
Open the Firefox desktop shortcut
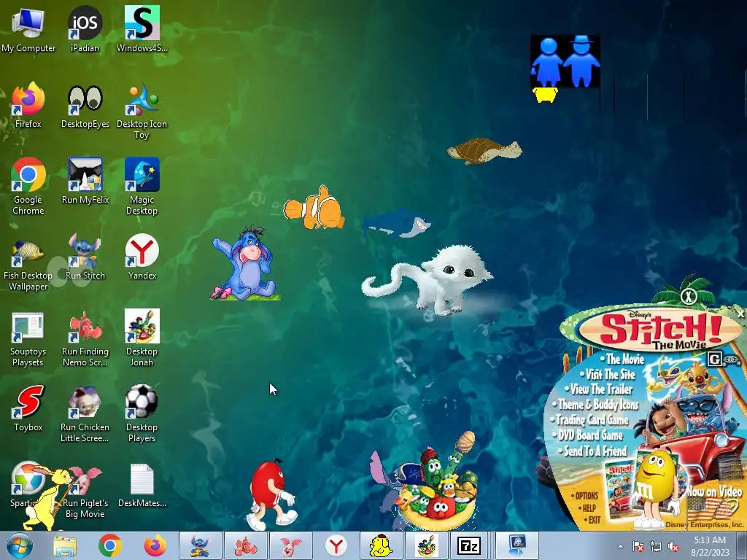click(x=28, y=106)
